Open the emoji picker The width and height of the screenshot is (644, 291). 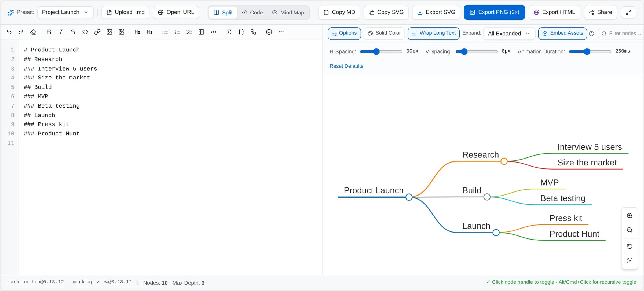click(x=269, y=32)
